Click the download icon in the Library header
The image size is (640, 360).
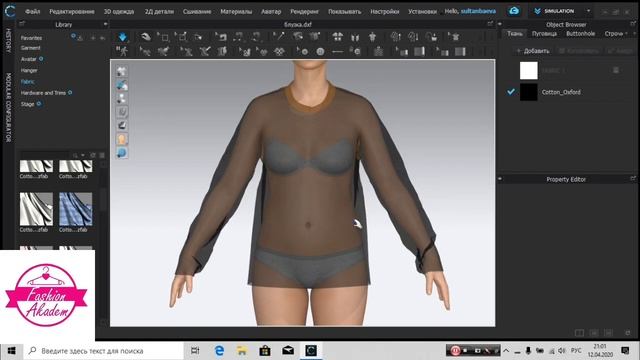coord(80,38)
